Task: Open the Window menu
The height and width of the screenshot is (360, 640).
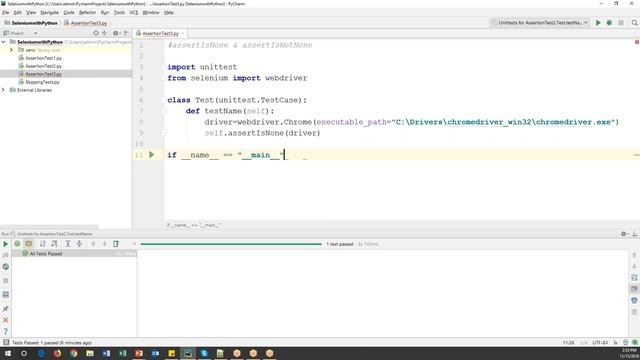Action: 151,13
